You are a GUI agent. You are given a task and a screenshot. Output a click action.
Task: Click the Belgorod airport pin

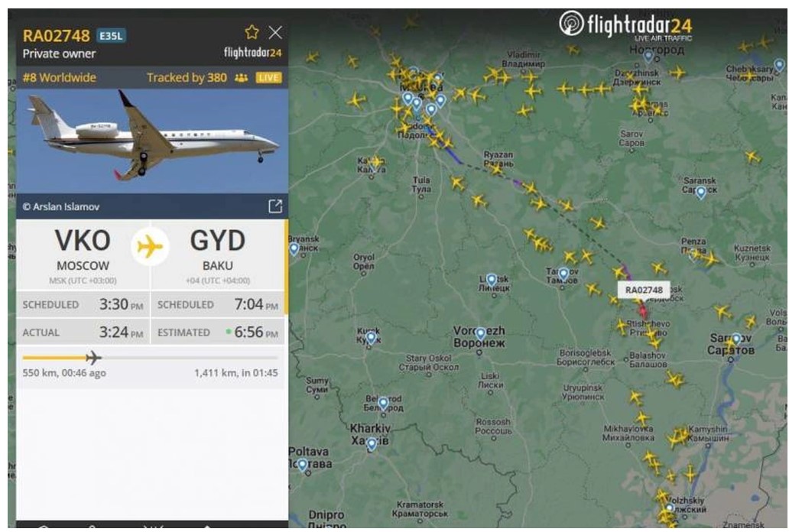tap(384, 403)
